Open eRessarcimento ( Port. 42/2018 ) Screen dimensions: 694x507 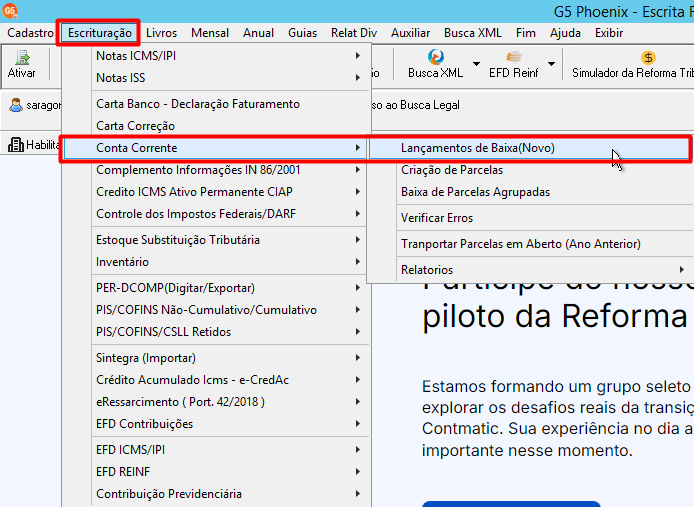(x=215, y=402)
